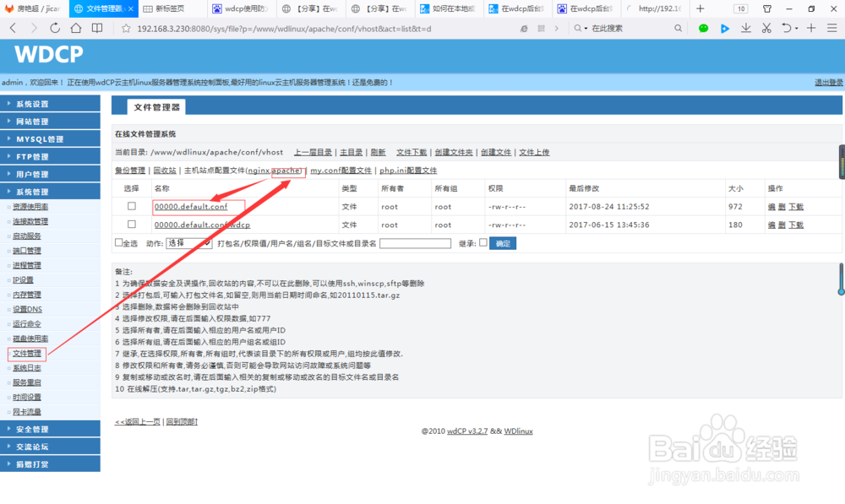Show the page QR code icon

click(541, 29)
